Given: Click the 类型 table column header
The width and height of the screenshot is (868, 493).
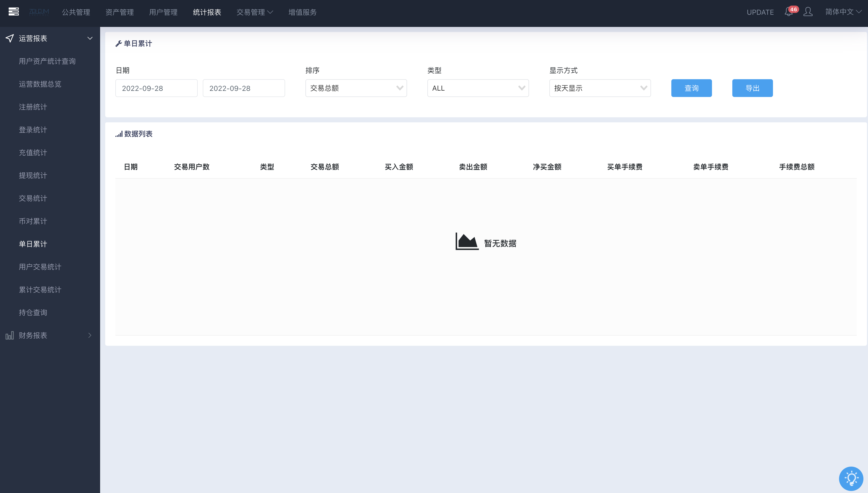Looking at the screenshot, I should 267,167.
